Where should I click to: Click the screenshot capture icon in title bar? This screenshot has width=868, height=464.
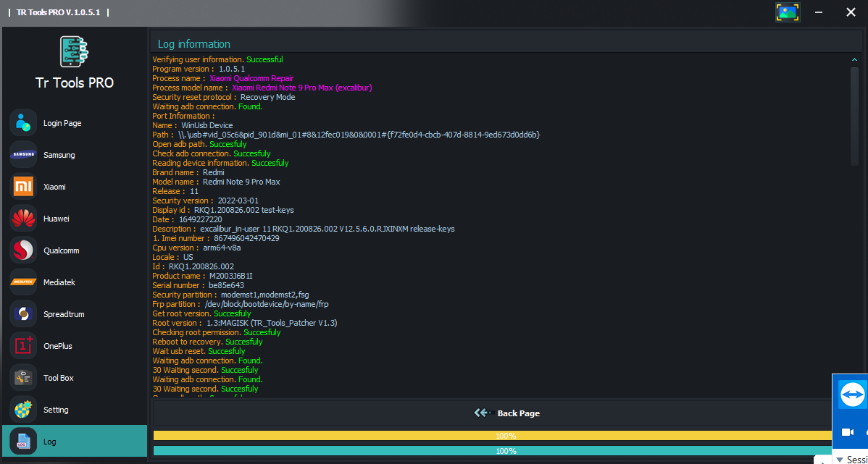(787, 12)
